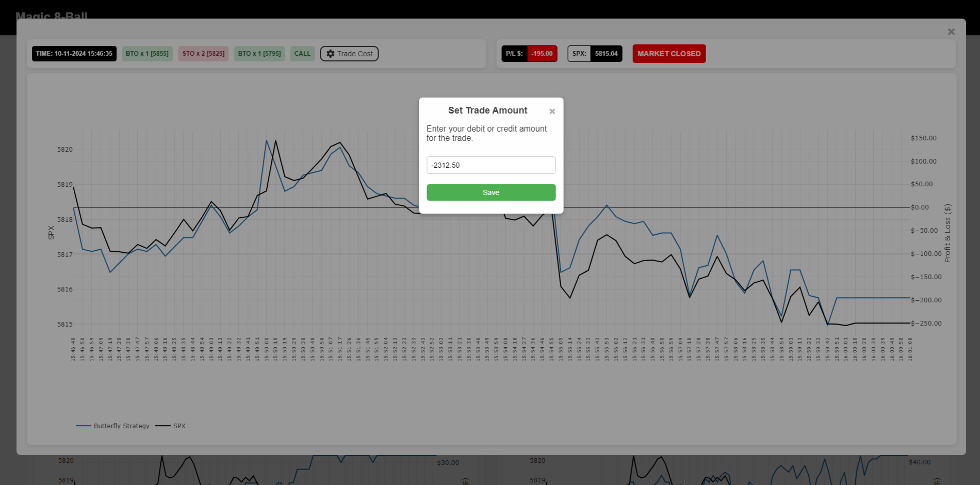The height and width of the screenshot is (485, 980).
Task: Click the trade amount input field
Action: click(491, 165)
